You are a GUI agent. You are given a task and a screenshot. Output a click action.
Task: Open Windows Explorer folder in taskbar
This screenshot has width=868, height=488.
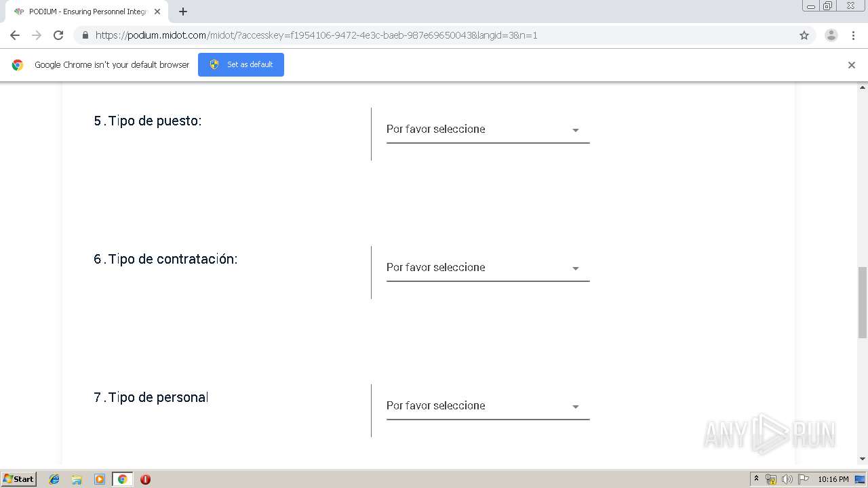coord(77,479)
